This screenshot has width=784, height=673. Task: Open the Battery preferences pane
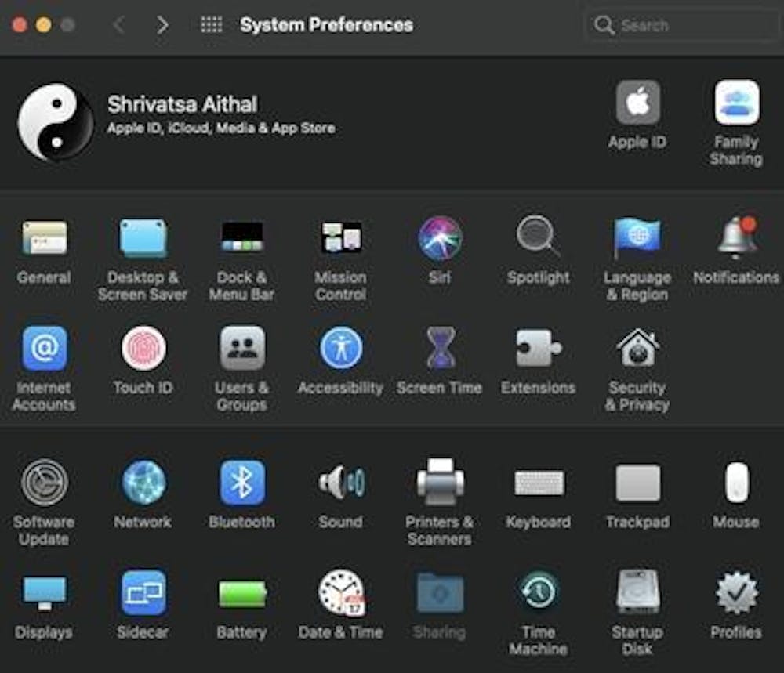(241, 595)
